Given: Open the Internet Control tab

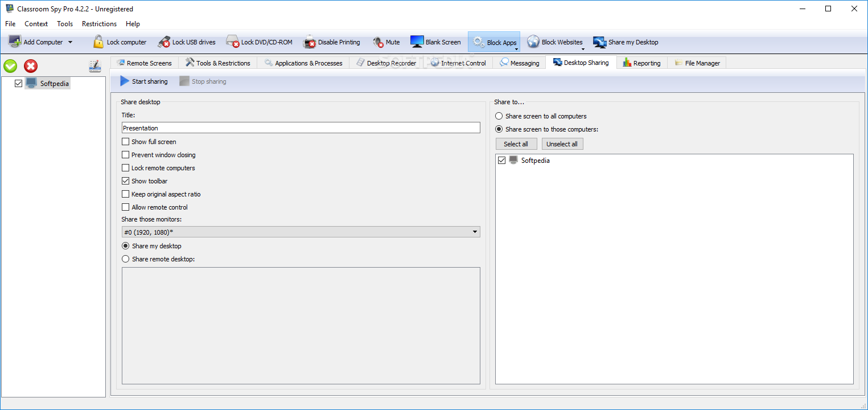Looking at the screenshot, I should coord(458,63).
